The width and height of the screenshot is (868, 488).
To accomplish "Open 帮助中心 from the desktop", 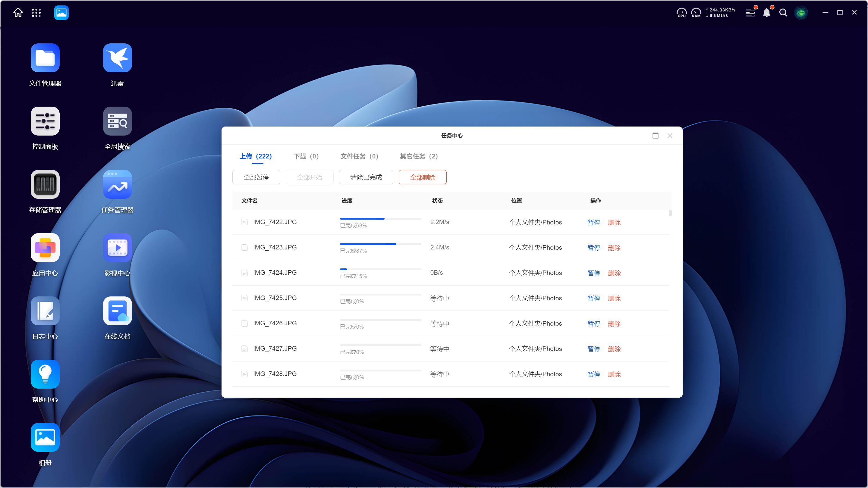I will [x=45, y=374].
